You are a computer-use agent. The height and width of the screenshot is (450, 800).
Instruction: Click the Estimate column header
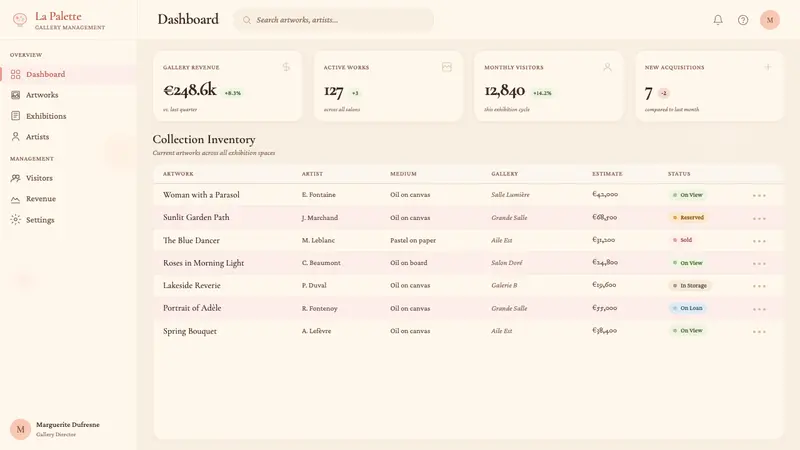pyautogui.click(x=607, y=174)
